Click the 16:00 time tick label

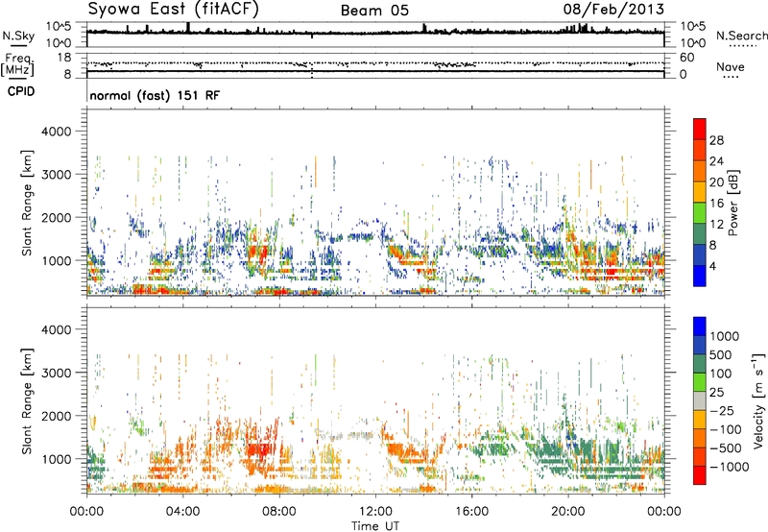coord(471,512)
